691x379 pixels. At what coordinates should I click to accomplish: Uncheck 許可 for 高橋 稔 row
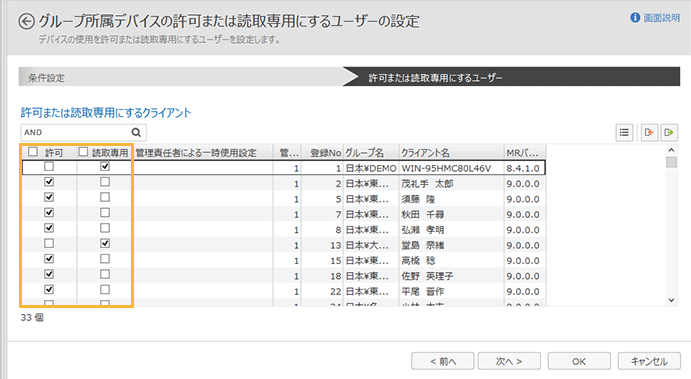[x=49, y=259]
